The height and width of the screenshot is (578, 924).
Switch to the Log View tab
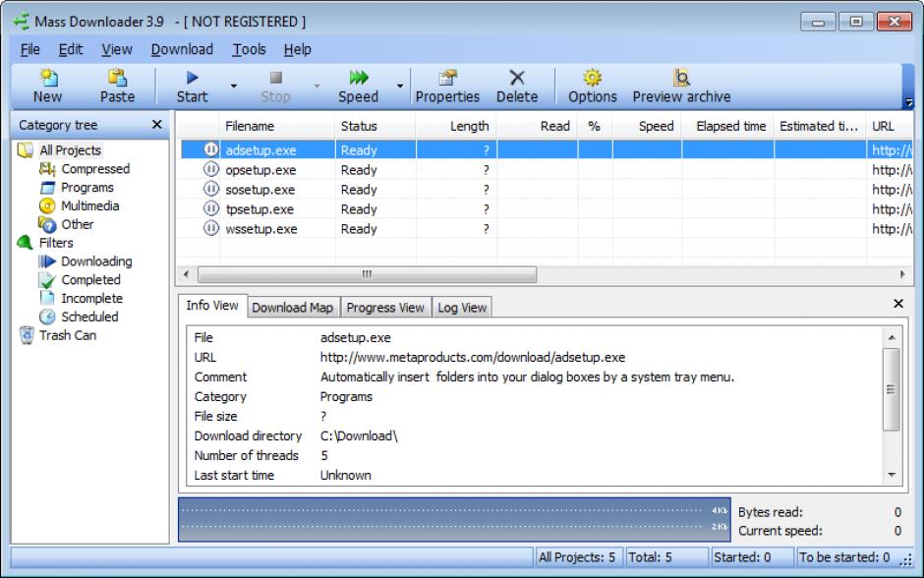(x=462, y=308)
